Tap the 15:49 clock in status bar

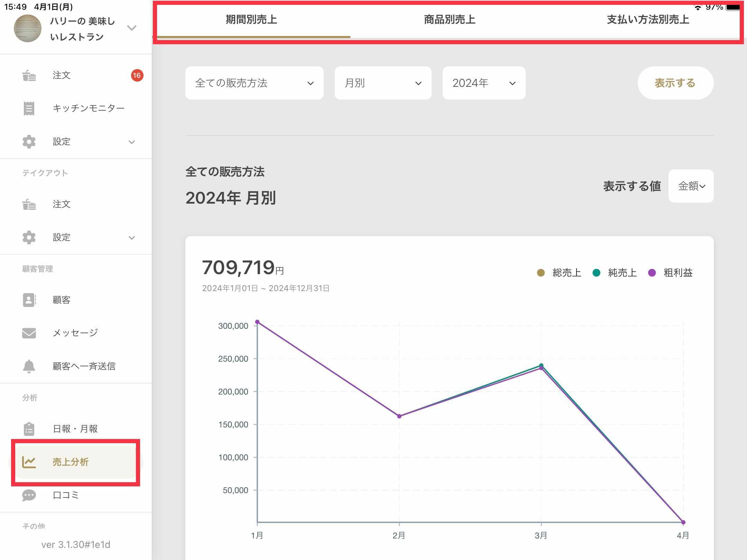(x=16, y=7)
